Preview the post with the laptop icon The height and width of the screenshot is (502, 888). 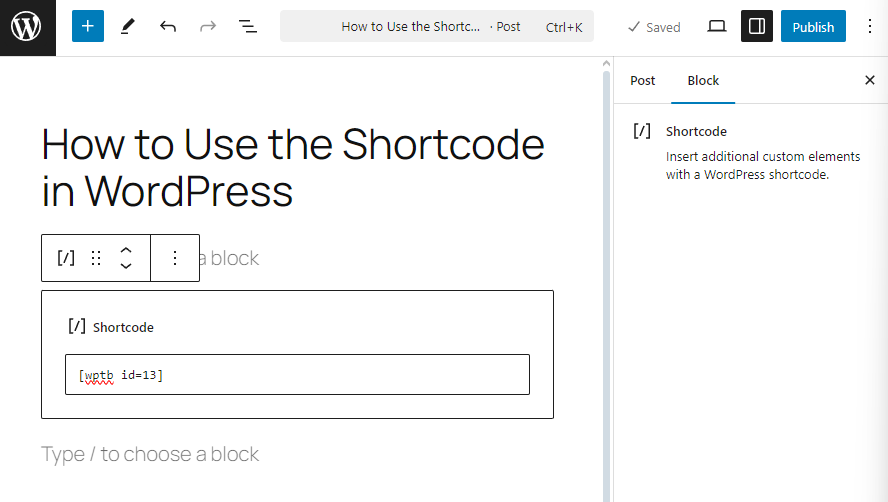[x=717, y=26]
